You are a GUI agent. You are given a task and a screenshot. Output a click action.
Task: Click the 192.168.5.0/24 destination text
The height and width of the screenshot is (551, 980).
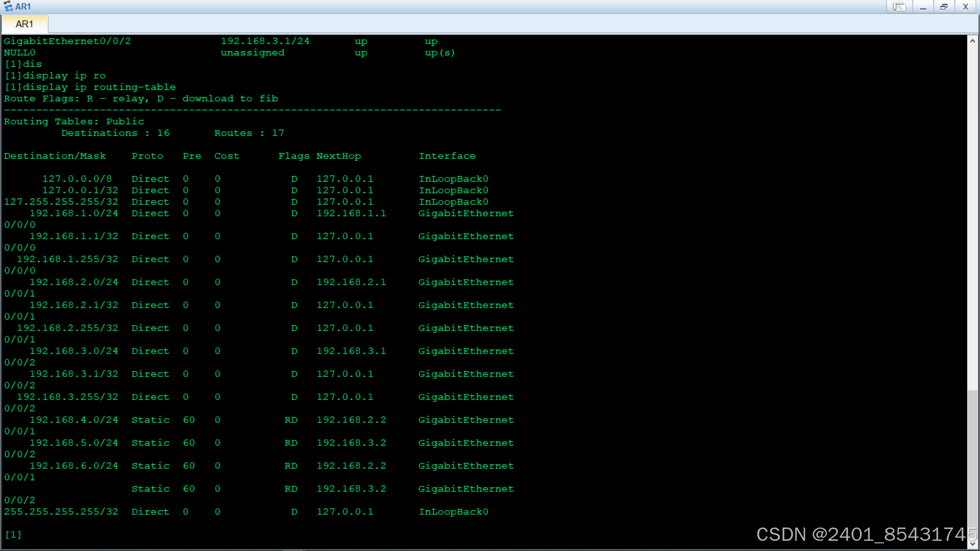(x=73, y=443)
